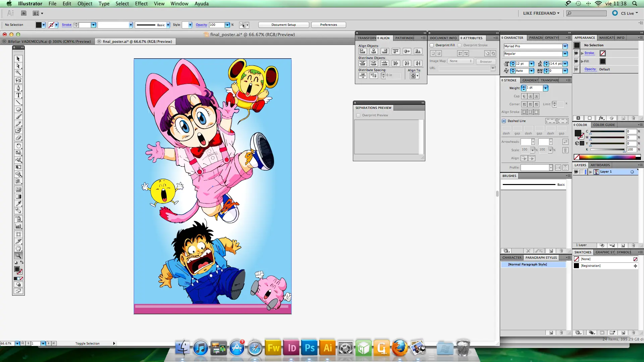Click the Go to Bridge icon
The image size is (644, 362).
click(24, 13)
